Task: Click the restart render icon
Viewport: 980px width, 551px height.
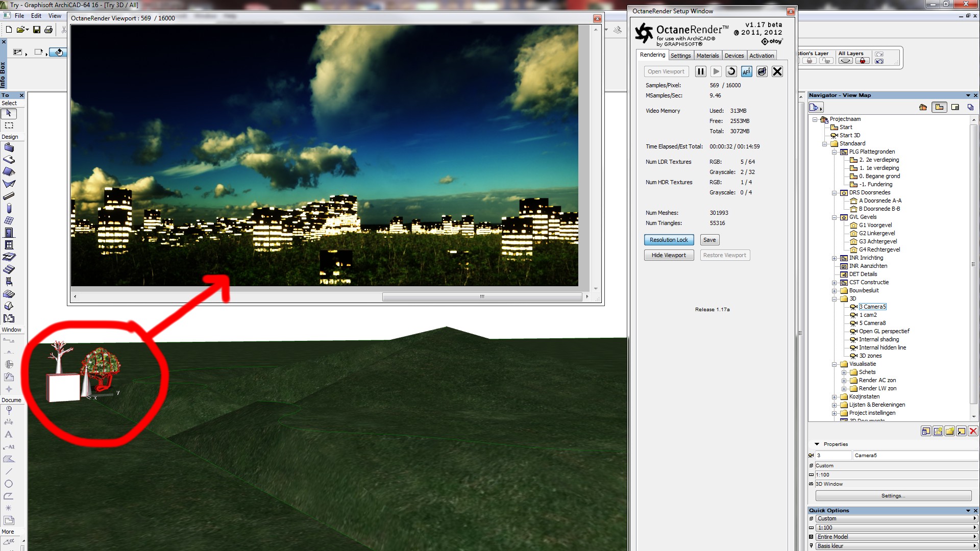Action: tap(731, 72)
